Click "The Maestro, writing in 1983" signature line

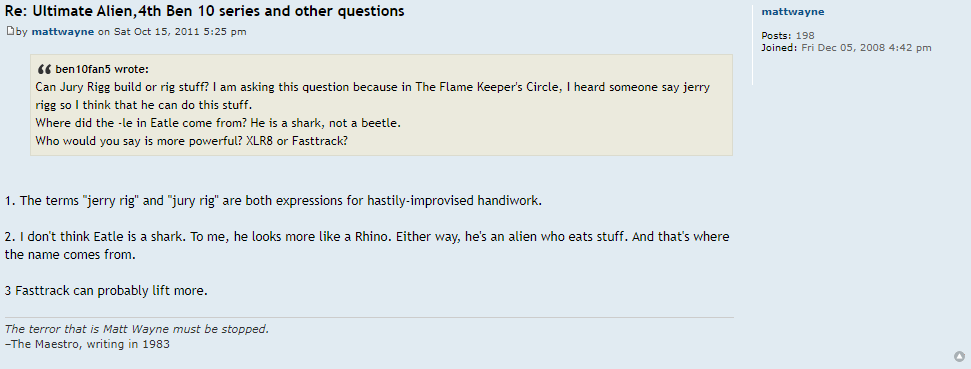pos(87,344)
